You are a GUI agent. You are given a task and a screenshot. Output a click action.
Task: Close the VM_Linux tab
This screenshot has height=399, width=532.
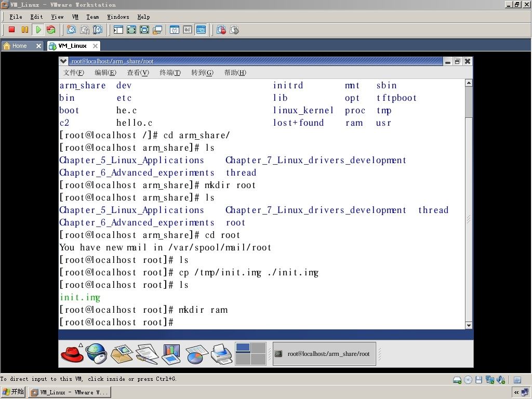tap(96, 46)
